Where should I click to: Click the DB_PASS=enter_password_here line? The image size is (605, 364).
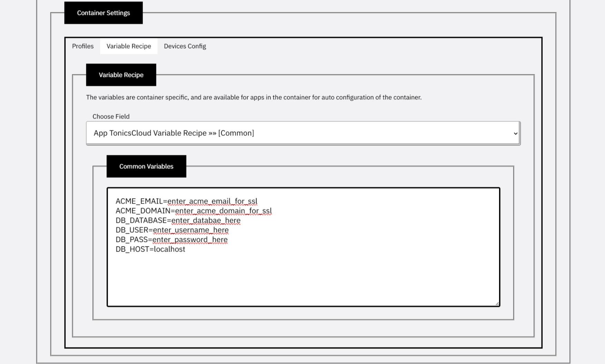click(172, 240)
